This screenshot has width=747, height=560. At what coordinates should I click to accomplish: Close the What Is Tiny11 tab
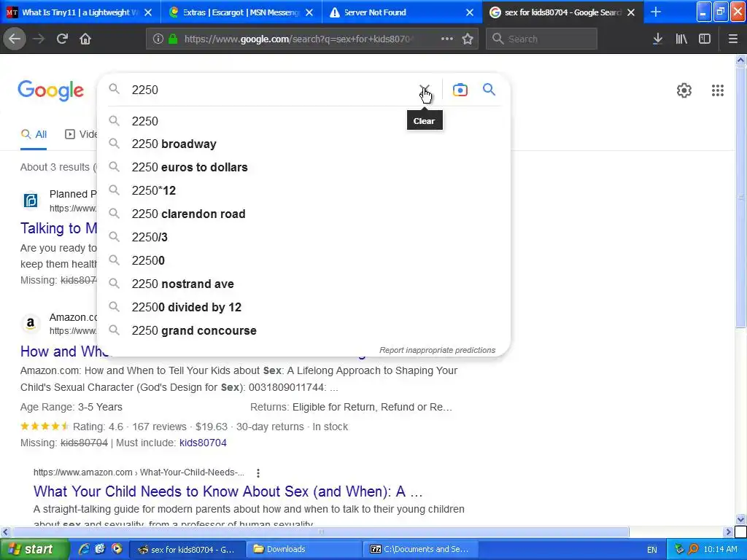pos(148,12)
